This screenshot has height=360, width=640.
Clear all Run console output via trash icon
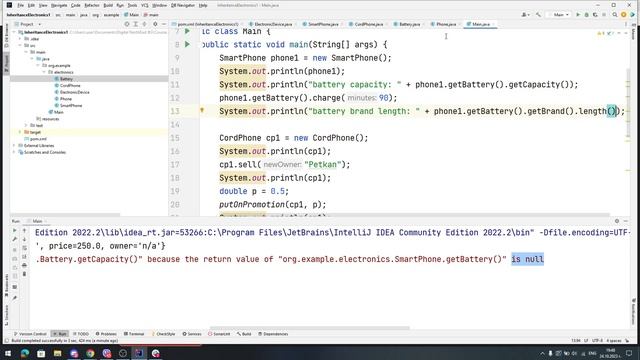pos(24,274)
